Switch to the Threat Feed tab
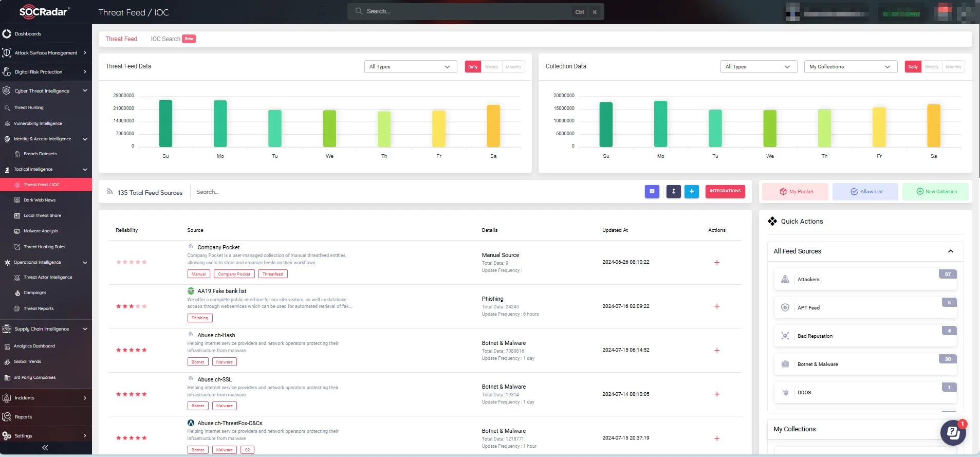The image size is (980, 457). (x=121, y=39)
